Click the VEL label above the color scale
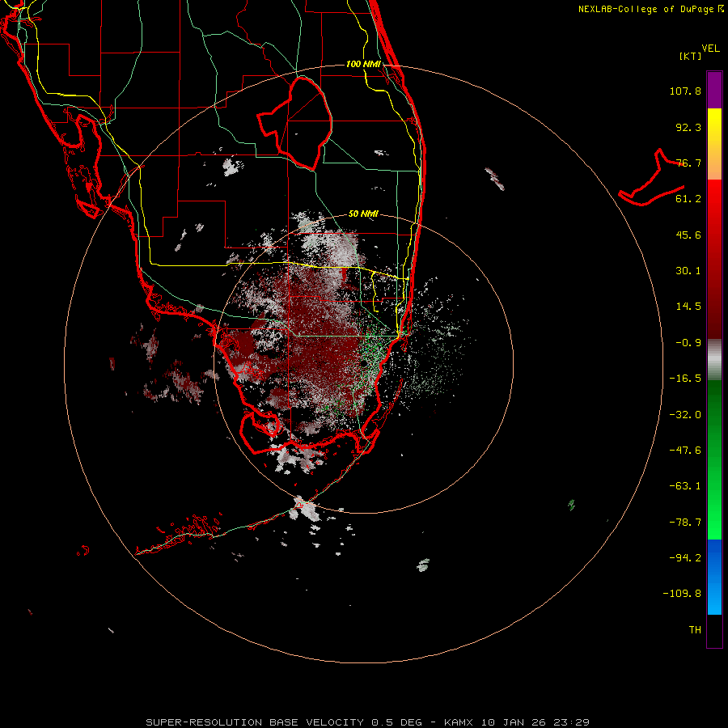Image resolution: width=728 pixels, height=728 pixels. 711,49
